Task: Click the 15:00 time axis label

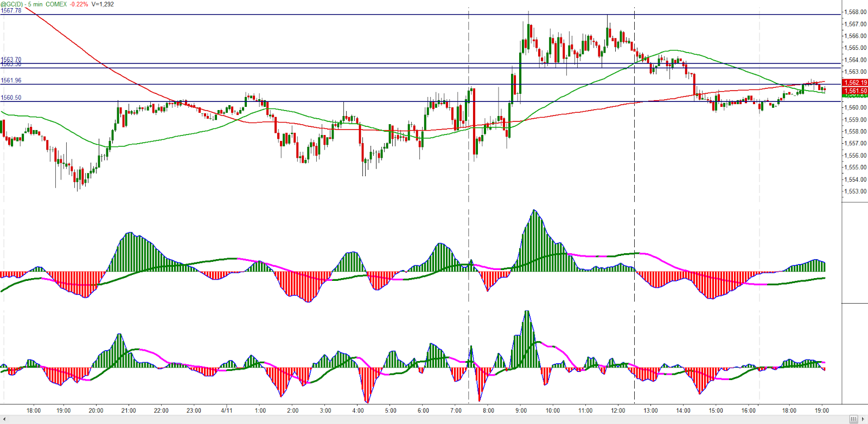Action: pos(716,410)
